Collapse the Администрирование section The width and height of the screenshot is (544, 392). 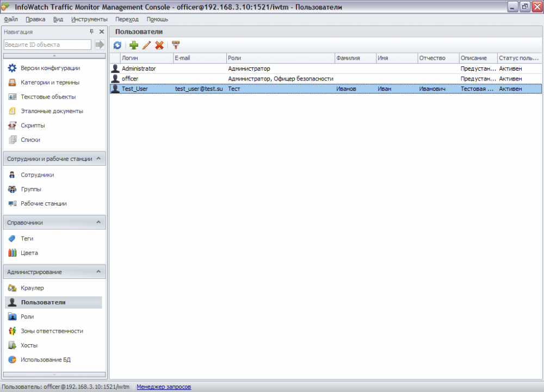point(98,272)
